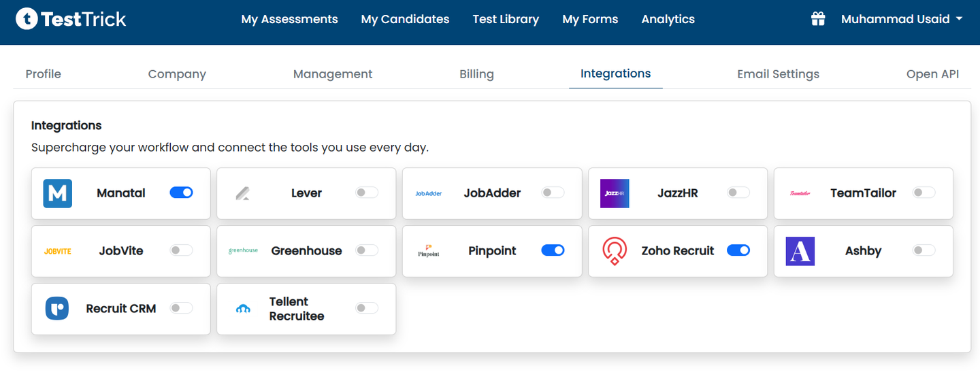This screenshot has width=980, height=383.
Task: Turn off the Zoho Recruit toggle
Action: click(738, 250)
